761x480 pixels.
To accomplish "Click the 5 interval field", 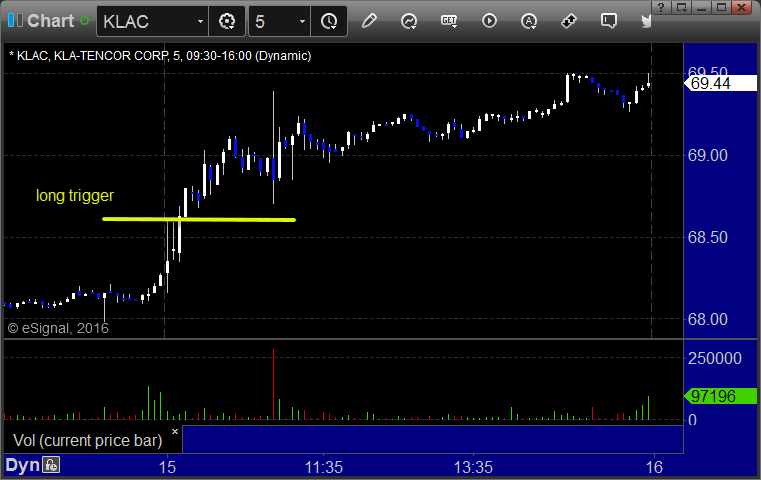I will click(x=272, y=21).
